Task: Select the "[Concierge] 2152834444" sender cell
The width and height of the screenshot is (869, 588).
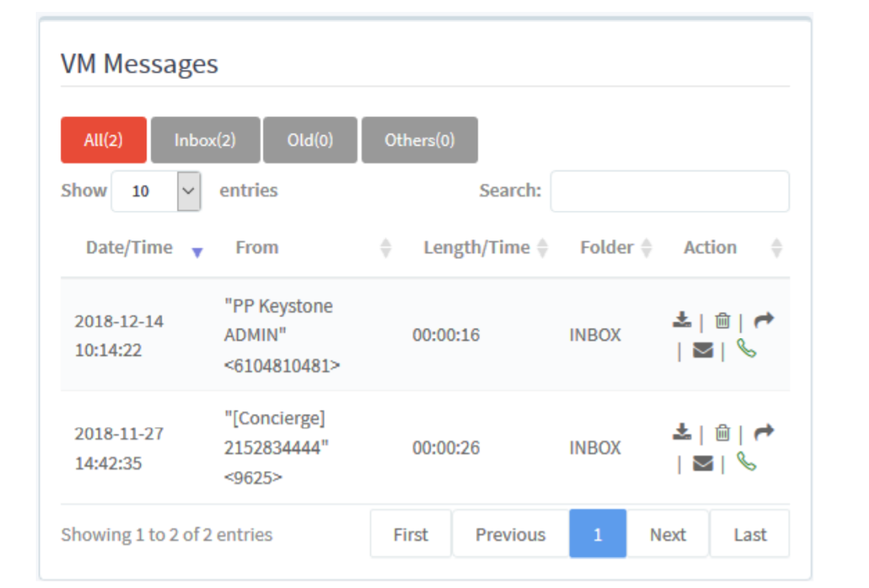Action: click(276, 448)
